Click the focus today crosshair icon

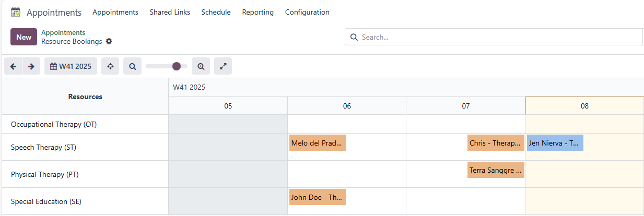[110, 66]
